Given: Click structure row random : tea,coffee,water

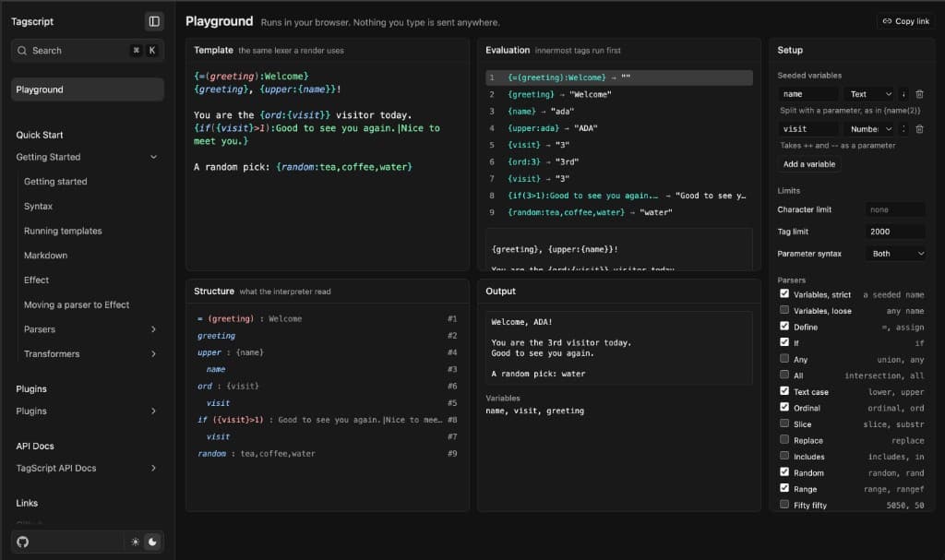Looking at the screenshot, I should click(x=328, y=454).
